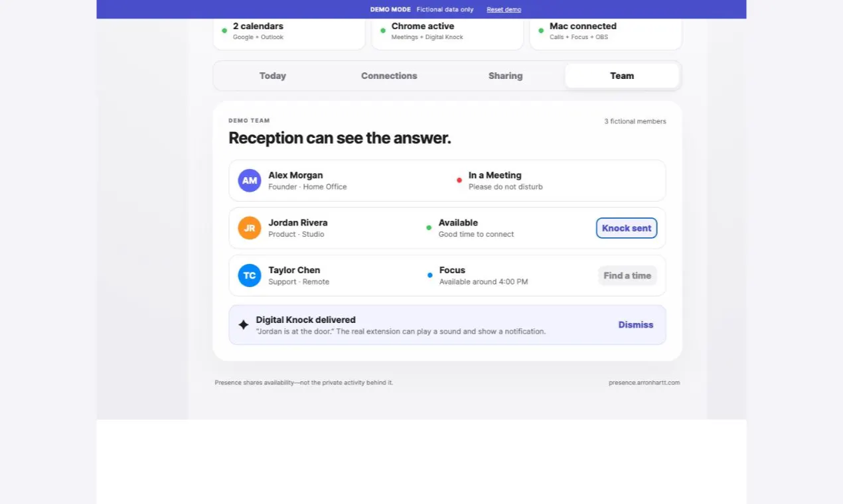843x504 pixels.
Task: Click Alex Morgan's AM avatar
Action: pyautogui.click(x=250, y=180)
